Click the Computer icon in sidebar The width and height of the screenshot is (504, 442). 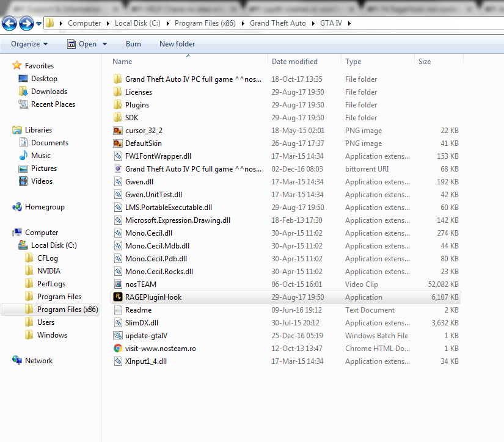(x=16, y=232)
